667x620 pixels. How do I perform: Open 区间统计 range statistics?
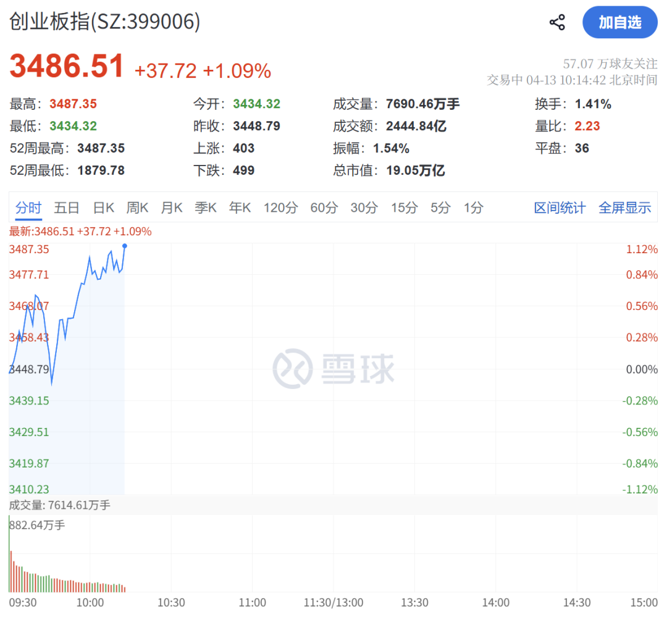[x=560, y=208]
